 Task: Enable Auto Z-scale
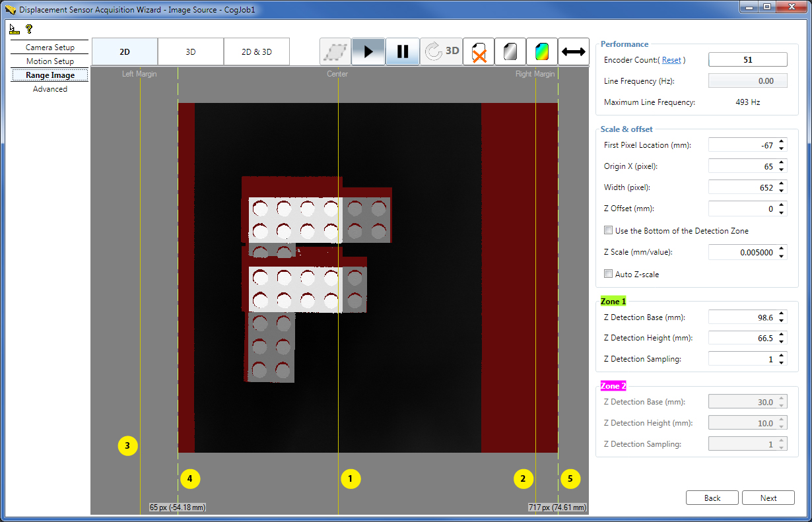point(608,274)
